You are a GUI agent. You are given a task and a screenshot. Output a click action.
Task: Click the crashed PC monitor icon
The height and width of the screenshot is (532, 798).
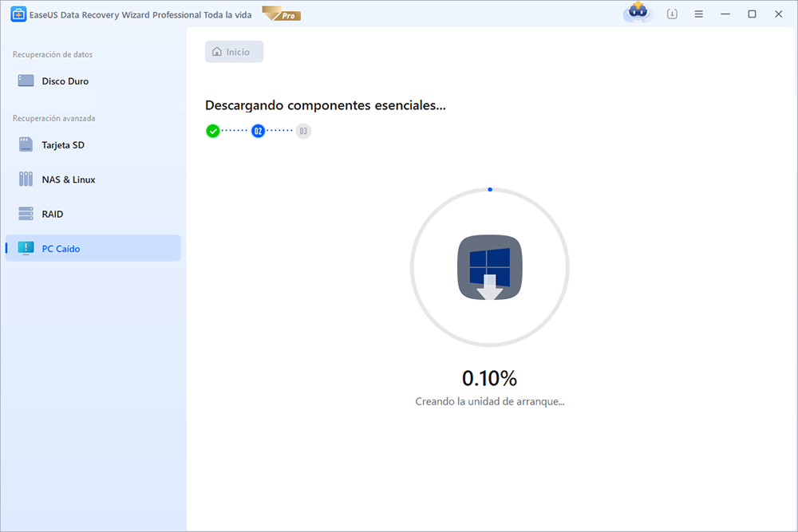26,248
